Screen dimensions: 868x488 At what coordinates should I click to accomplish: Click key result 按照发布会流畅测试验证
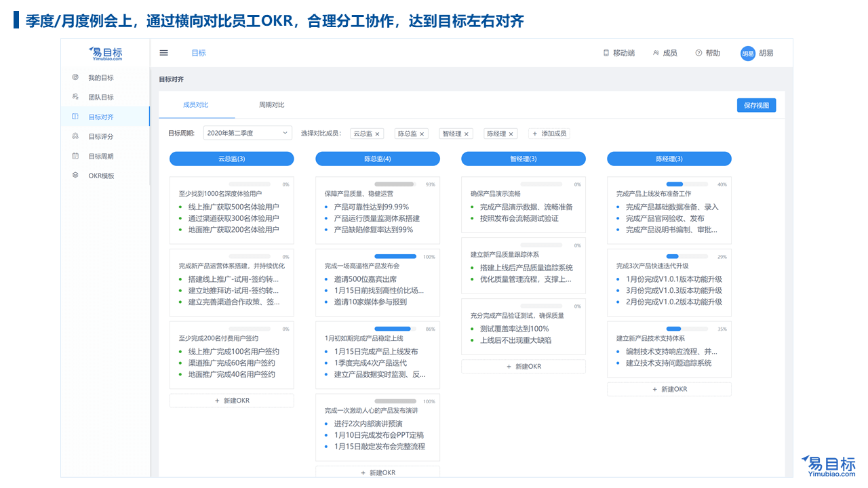[x=519, y=218]
